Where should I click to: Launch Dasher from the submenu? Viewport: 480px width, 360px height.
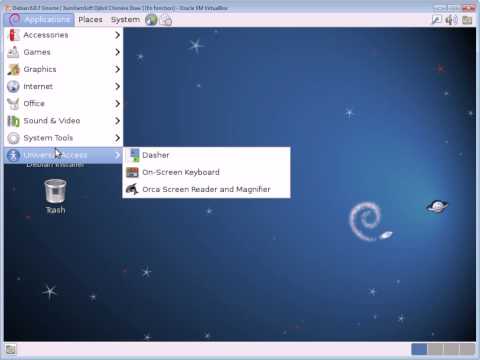[x=207, y=155]
